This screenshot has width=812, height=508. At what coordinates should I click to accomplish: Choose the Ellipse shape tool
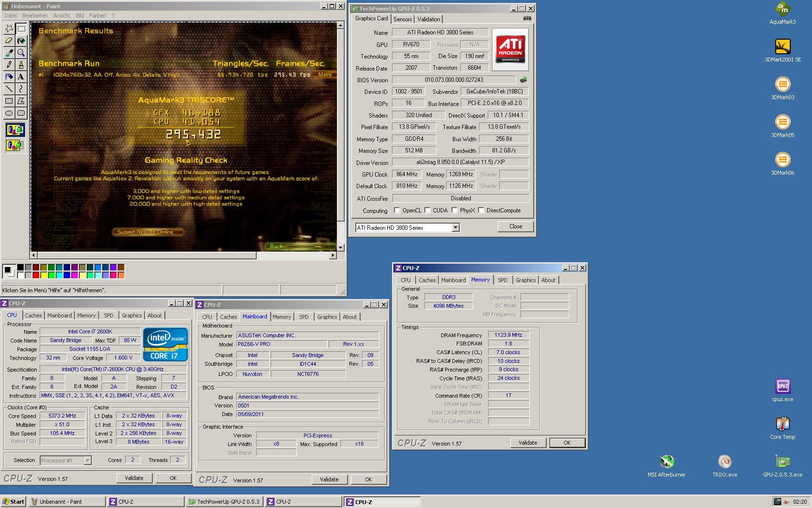(x=9, y=113)
